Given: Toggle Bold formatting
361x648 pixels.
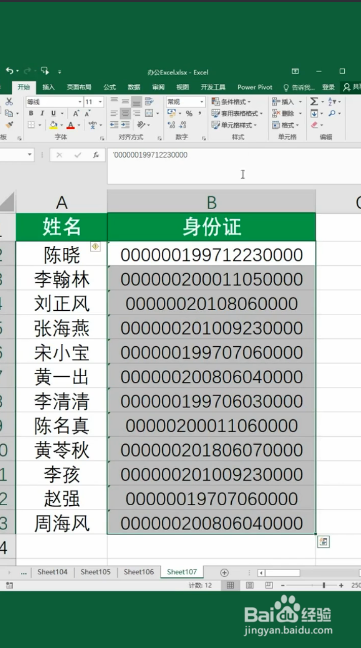Looking at the screenshot, I should 31,113.
